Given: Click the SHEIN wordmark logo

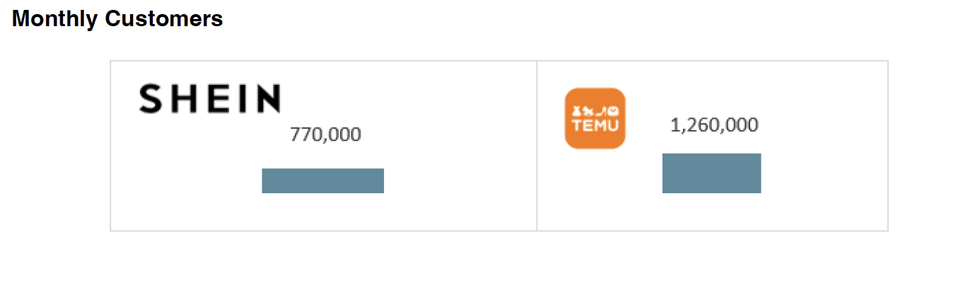Looking at the screenshot, I should click(x=209, y=98).
